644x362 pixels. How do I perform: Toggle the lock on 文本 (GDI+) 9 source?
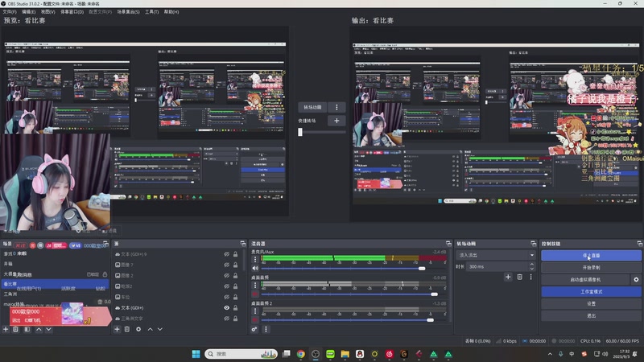235,254
